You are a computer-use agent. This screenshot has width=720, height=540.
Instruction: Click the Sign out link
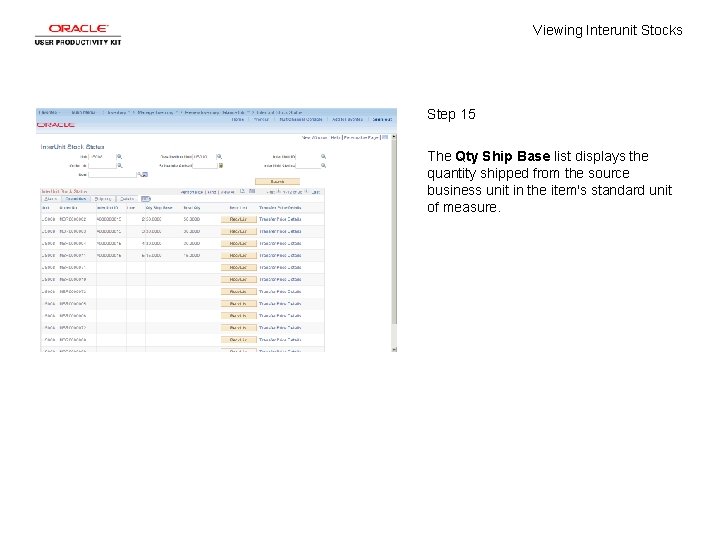coord(382,119)
